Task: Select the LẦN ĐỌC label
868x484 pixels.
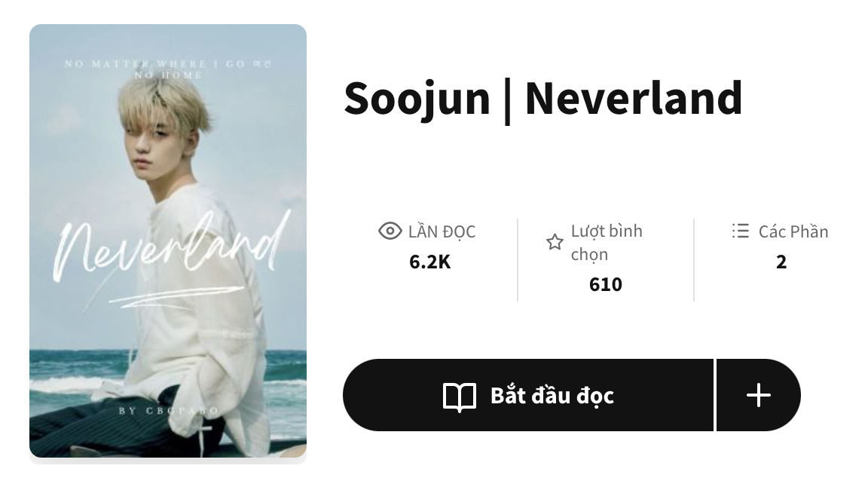Action: click(x=442, y=231)
